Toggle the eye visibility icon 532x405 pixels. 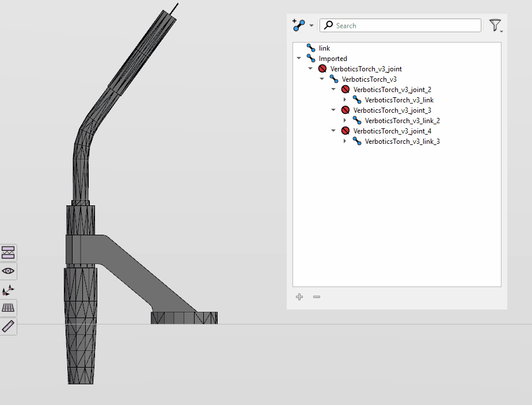[8, 271]
